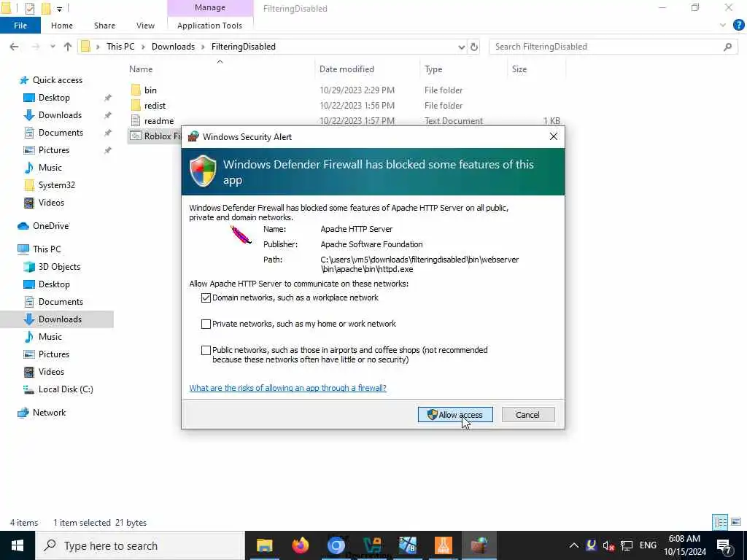Open notification center icon
This screenshot has height=560, width=747.
pyautogui.click(x=724, y=545)
